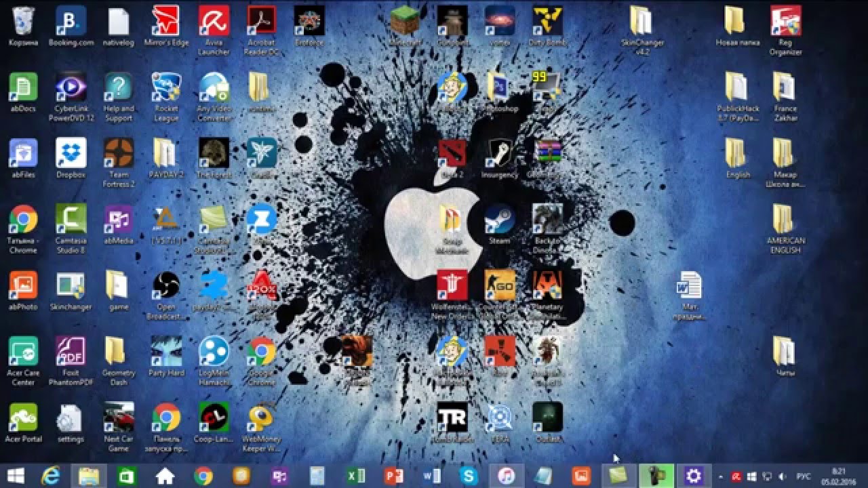
Task: Open Any Video Converter shortcut
Action: pos(214,87)
